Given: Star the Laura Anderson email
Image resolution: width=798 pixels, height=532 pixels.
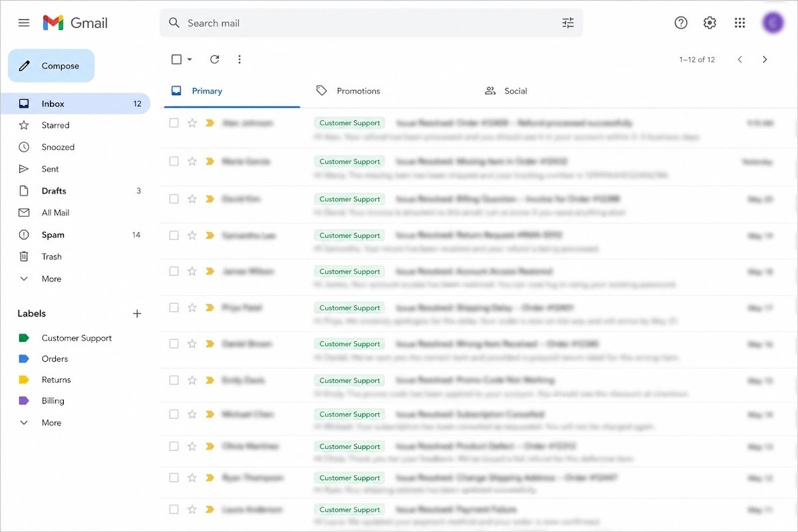Looking at the screenshot, I should coord(192,509).
